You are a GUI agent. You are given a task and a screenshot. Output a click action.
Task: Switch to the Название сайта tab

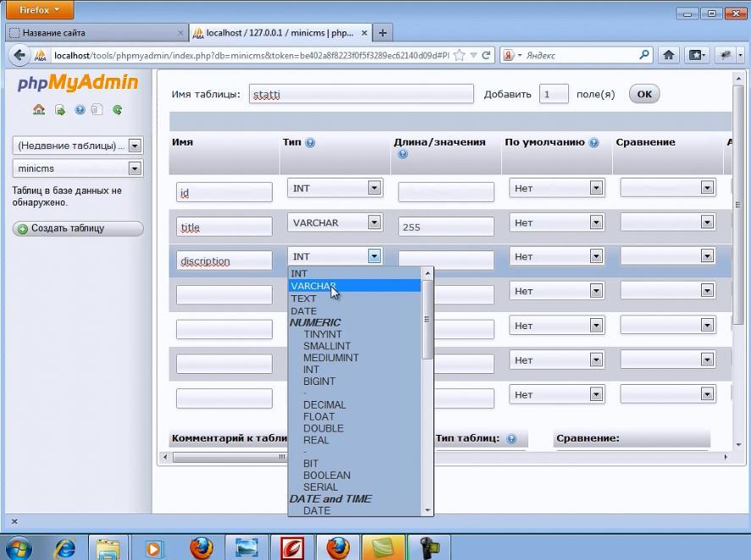coord(95,33)
